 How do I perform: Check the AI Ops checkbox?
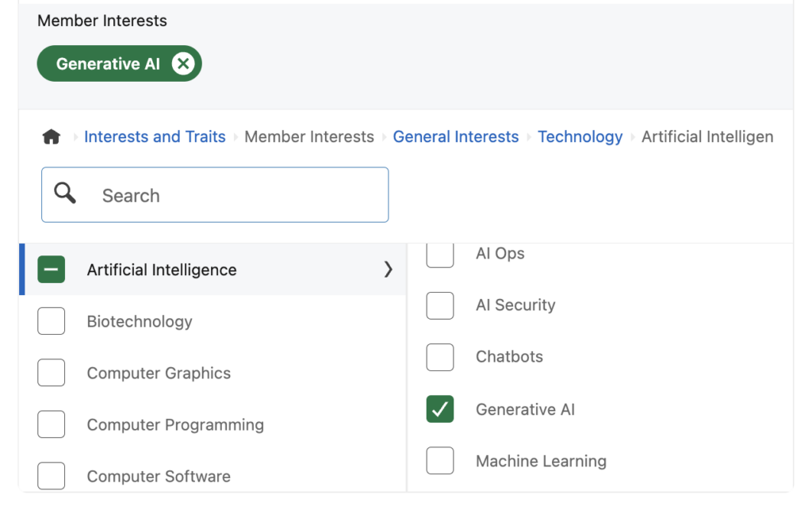[440, 255]
